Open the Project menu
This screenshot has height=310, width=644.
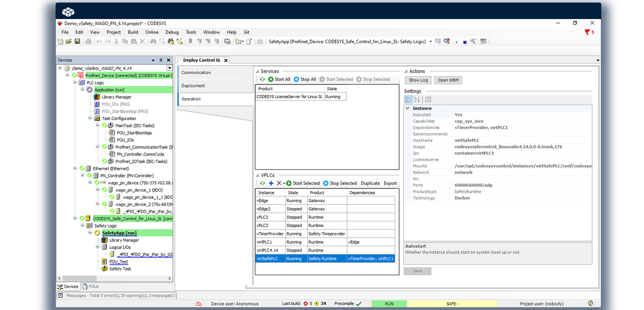point(114,32)
